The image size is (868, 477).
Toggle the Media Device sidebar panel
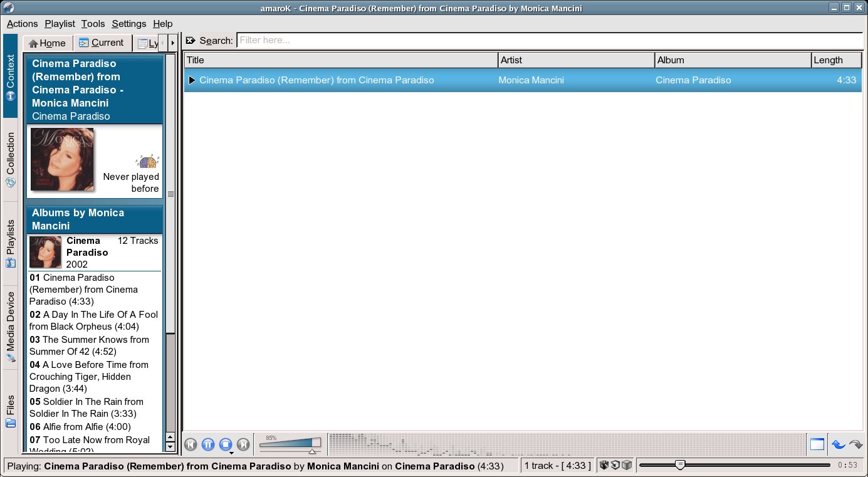pos(11,327)
